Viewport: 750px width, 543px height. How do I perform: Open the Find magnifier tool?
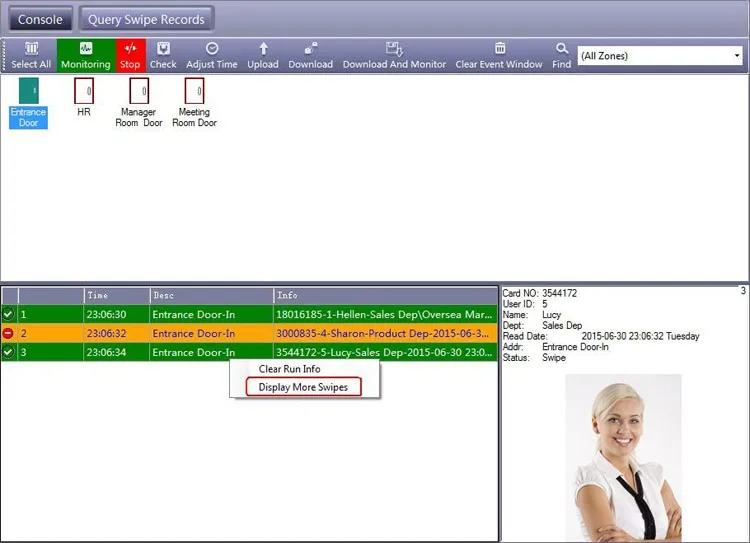point(562,55)
